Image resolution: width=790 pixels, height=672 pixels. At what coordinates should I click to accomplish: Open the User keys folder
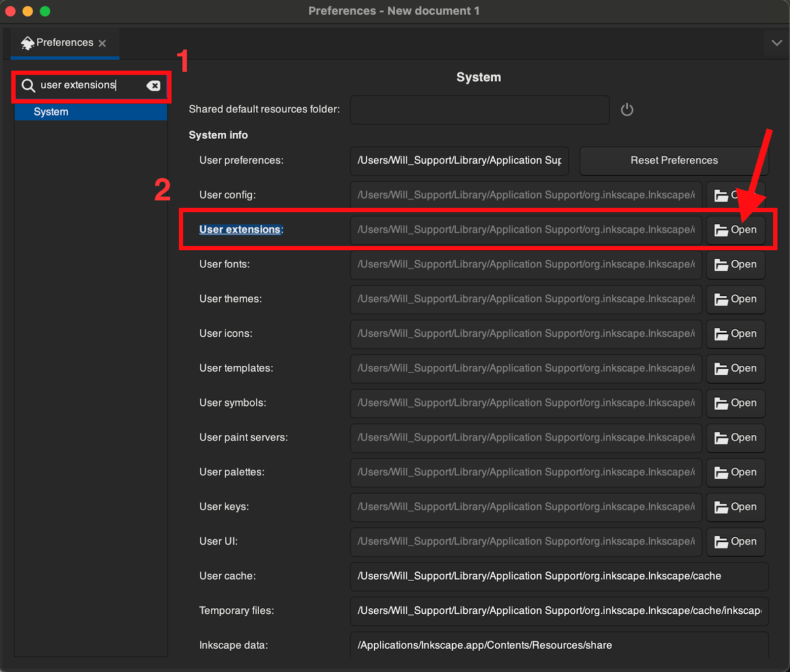pyautogui.click(x=736, y=507)
